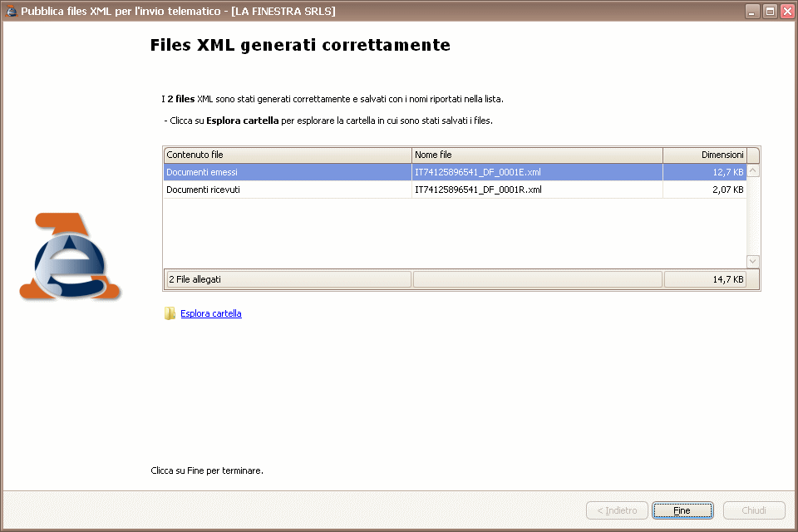798x532 pixels.
Task: Sort by the Nome file column header
Action: [x=537, y=155]
